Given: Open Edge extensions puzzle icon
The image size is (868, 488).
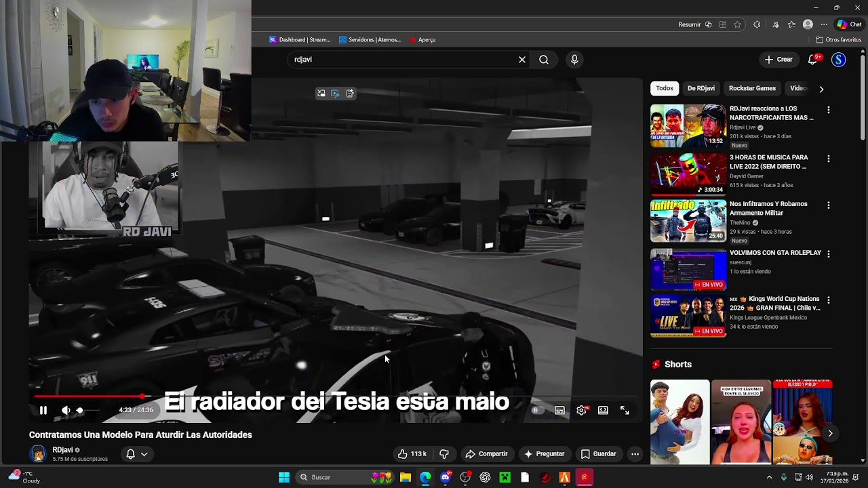Looking at the screenshot, I should coord(757,24).
